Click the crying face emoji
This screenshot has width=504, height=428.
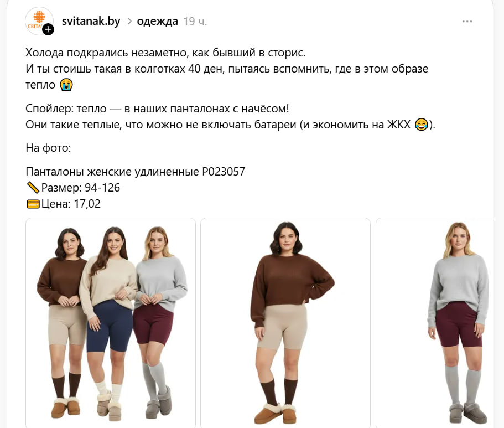click(67, 85)
